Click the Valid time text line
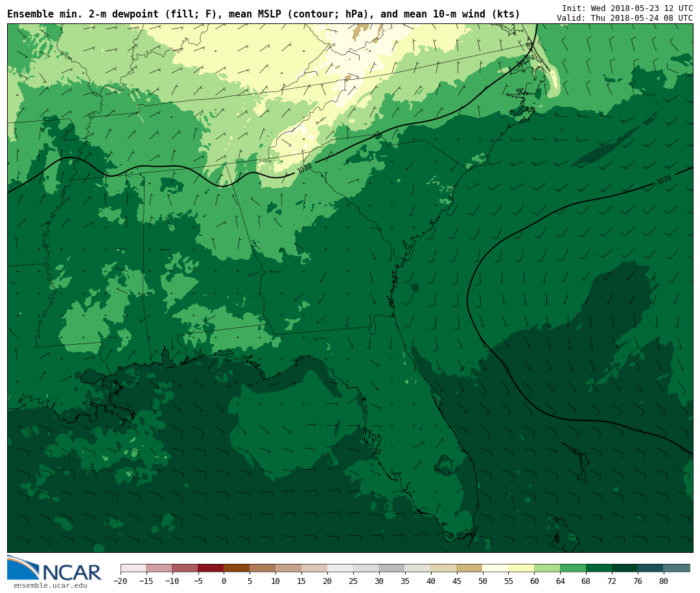700x593 pixels. tap(624, 18)
